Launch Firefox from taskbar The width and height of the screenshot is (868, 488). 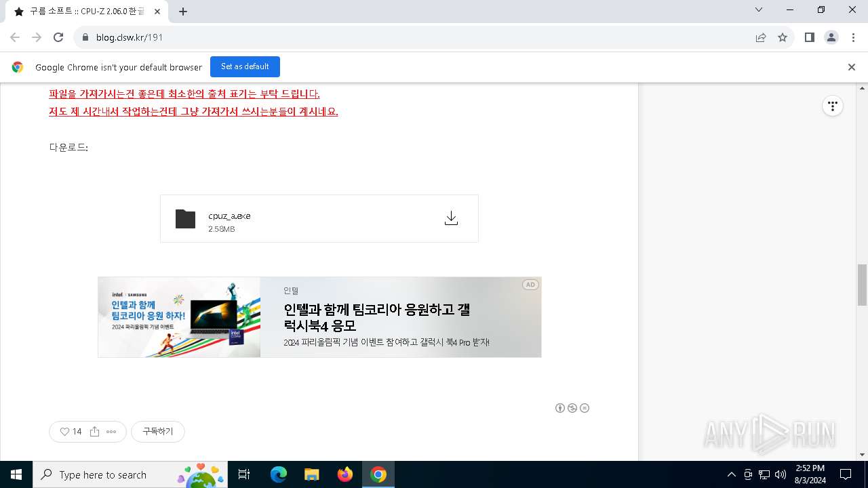coord(345,474)
